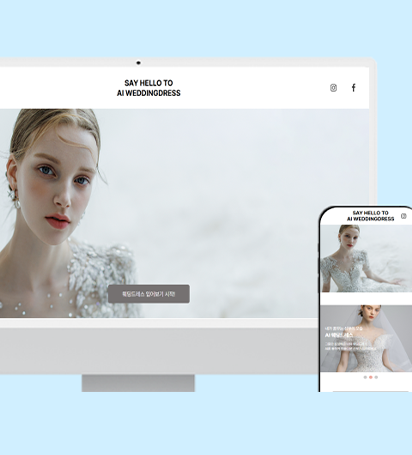Screen dimensions: 412x455
Task: Tap the phone's top seated bride photo
Action: [x=366, y=258]
